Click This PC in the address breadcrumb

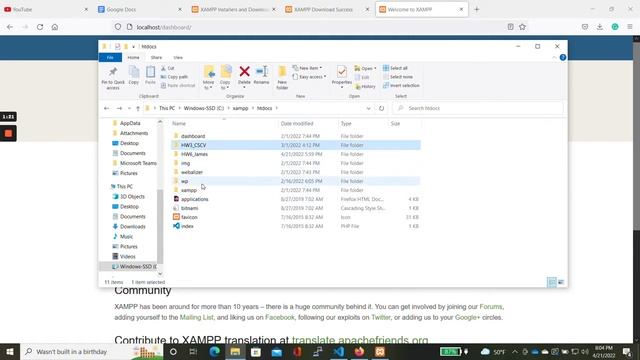(x=167, y=108)
